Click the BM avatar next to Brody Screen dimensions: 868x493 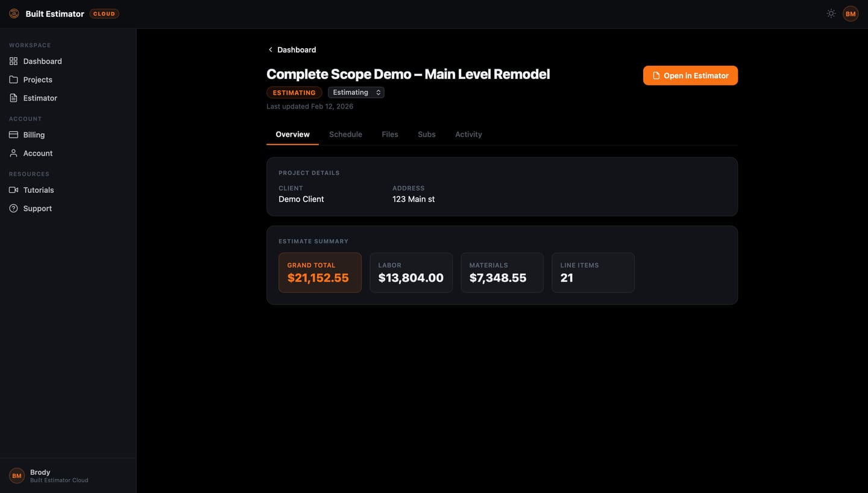[x=17, y=476]
